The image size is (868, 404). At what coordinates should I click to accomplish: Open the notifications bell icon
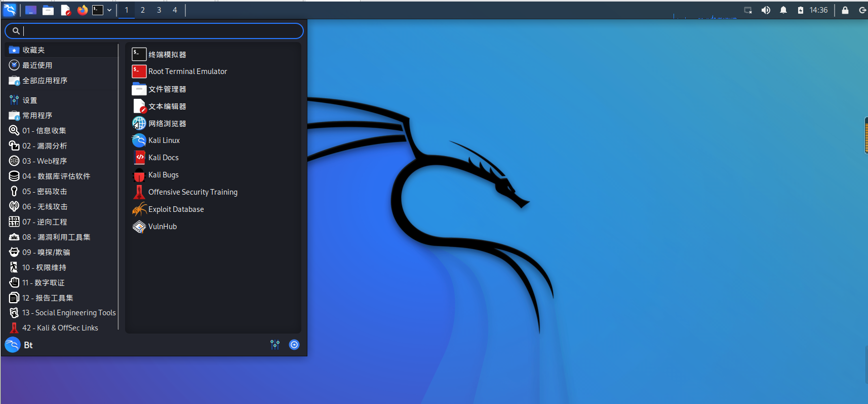pyautogui.click(x=783, y=10)
